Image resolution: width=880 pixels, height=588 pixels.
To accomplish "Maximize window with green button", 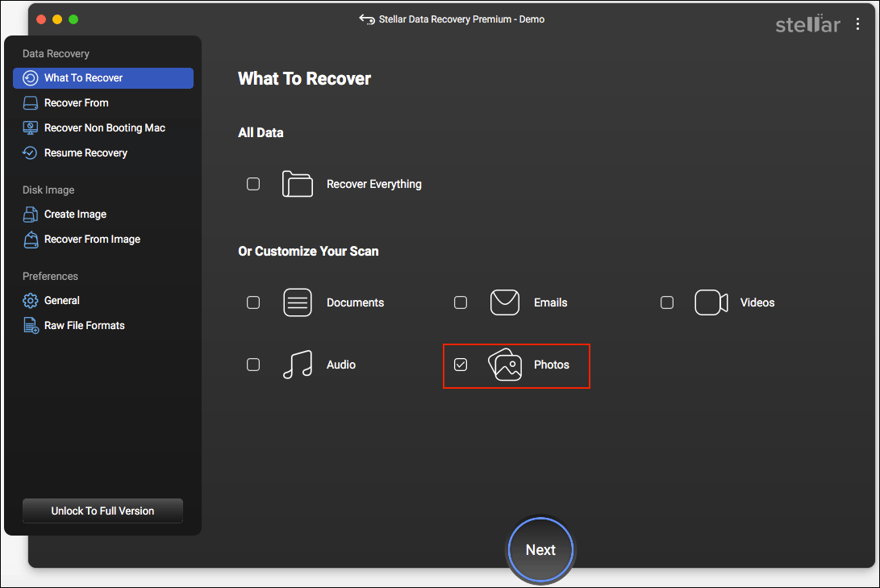I will 73,19.
